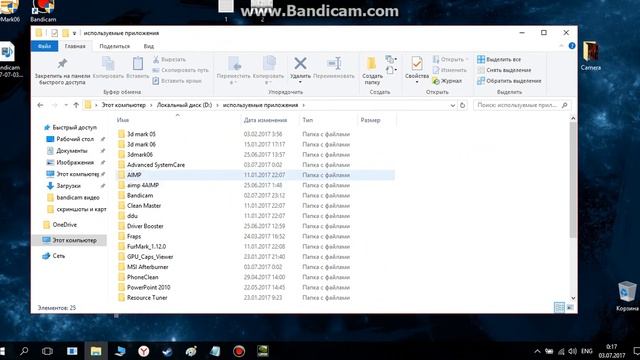This screenshot has width=640, height=360.
Task: Select the Advanced SystemCare folder
Action: (x=156, y=165)
